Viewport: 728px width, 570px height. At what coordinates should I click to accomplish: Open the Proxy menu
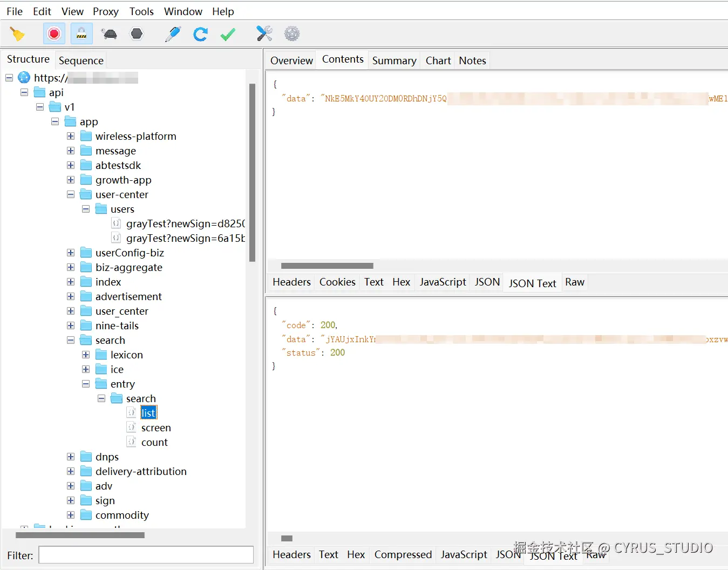(x=105, y=11)
